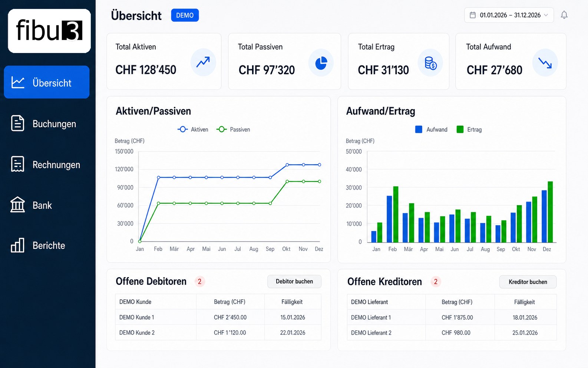The height and width of the screenshot is (368, 588).
Task: Toggle the Ertrag series in legend
Action: (x=469, y=129)
